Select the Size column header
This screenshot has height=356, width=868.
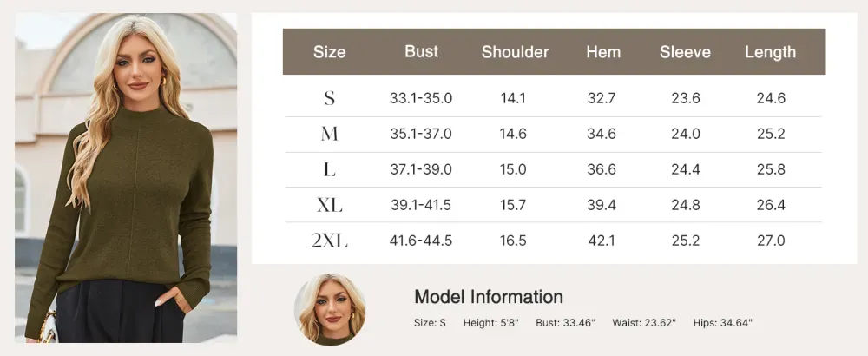[x=329, y=52]
